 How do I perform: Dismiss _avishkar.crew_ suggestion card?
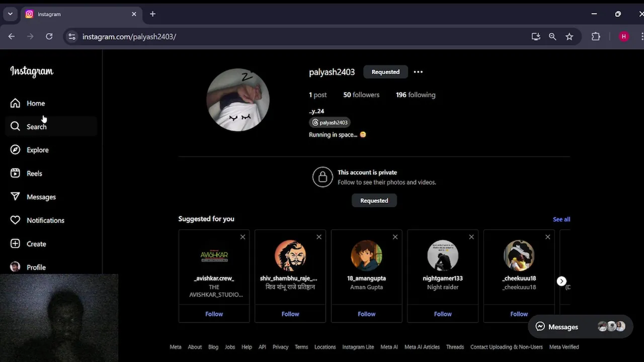pyautogui.click(x=243, y=237)
